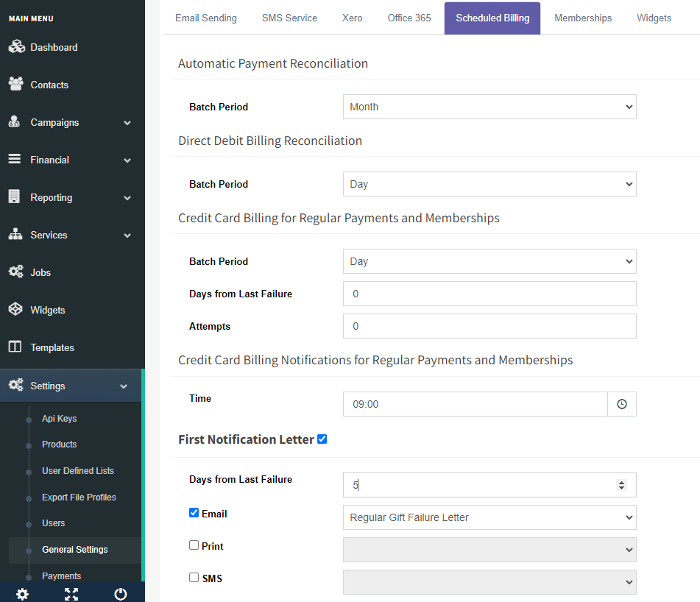The height and width of the screenshot is (602, 700).
Task: Increment Days from Last Failure stepper
Action: pos(621,482)
